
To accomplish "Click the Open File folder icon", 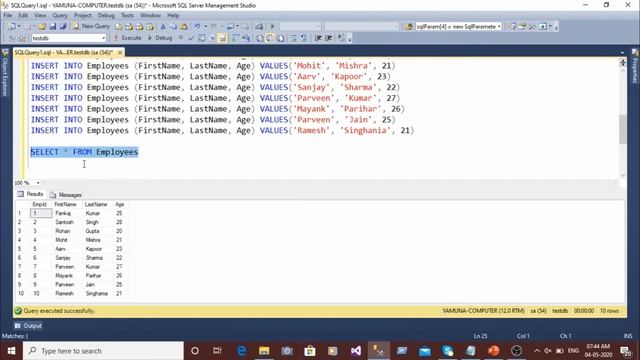I will click(42, 27).
